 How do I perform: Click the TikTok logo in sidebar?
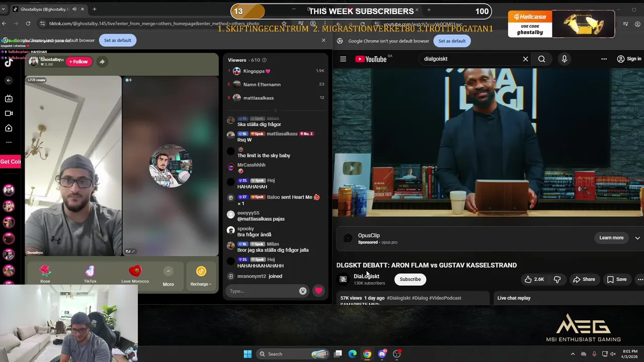tap(9, 62)
